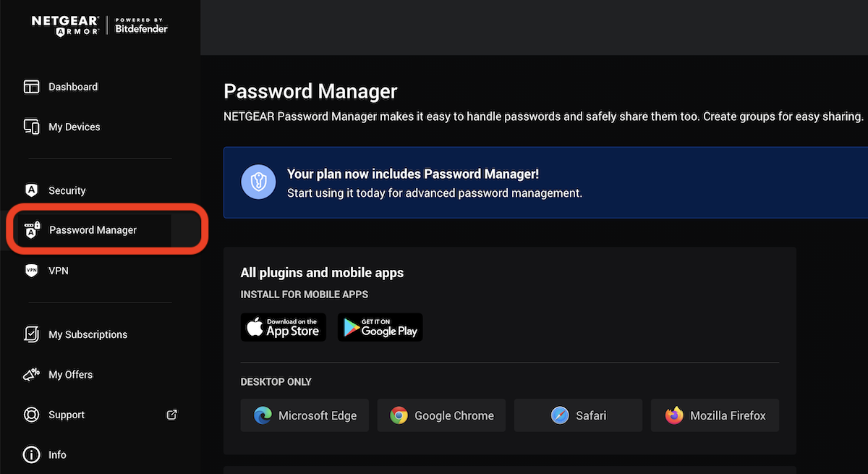This screenshot has width=868, height=474.
Task: Click 'INSTALL FOR MOBILE APPS' label
Action: pos(305,295)
